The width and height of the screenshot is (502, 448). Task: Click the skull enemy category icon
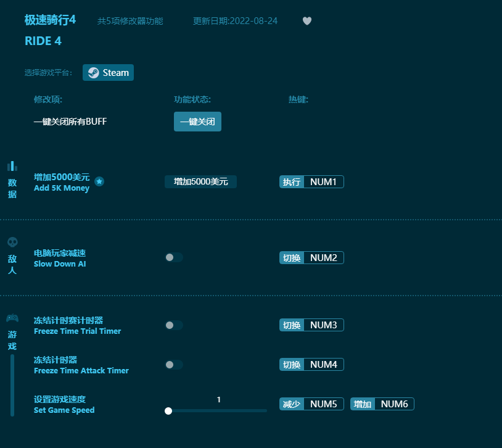point(12,242)
